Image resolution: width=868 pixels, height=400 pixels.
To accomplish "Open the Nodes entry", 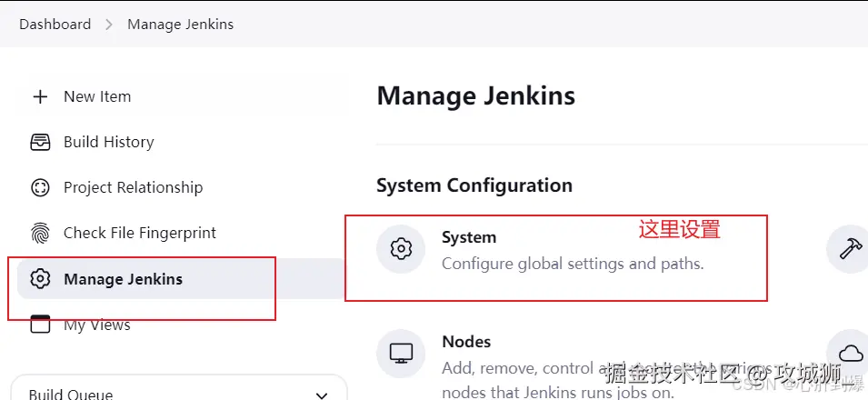I will coord(466,341).
